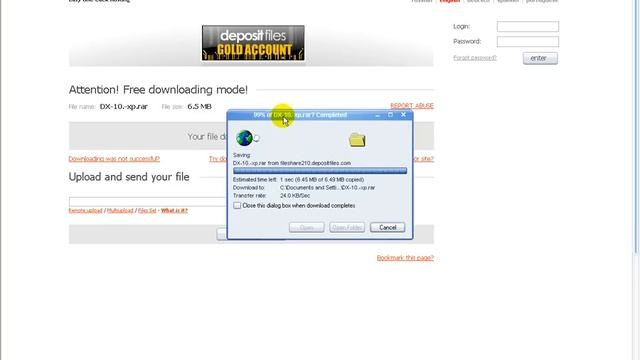Click the file name DX-10.-xp.rar text

tap(124, 107)
